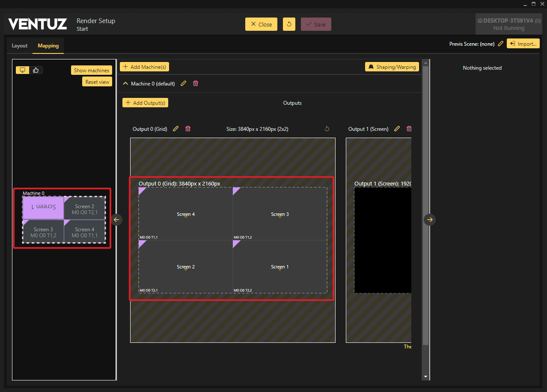The height and width of the screenshot is (392, 547).
Task: Click the vertical scrollbar of the outputs panel
Action: pos(425,205)
